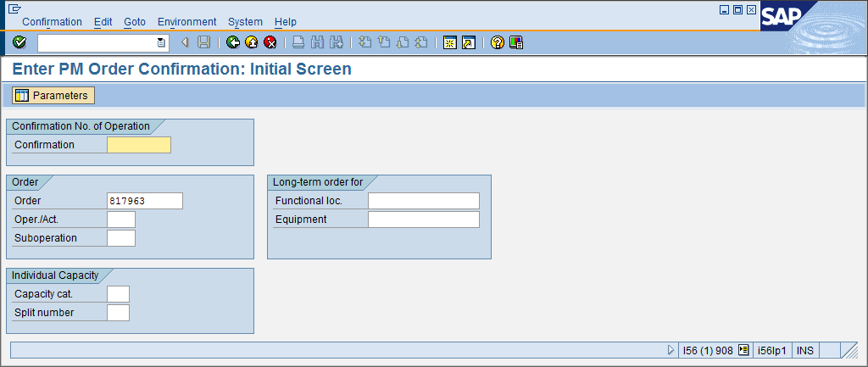Click the window menu icon at top-left
This screenshot has width=868, height=367.
coord(14,8)
